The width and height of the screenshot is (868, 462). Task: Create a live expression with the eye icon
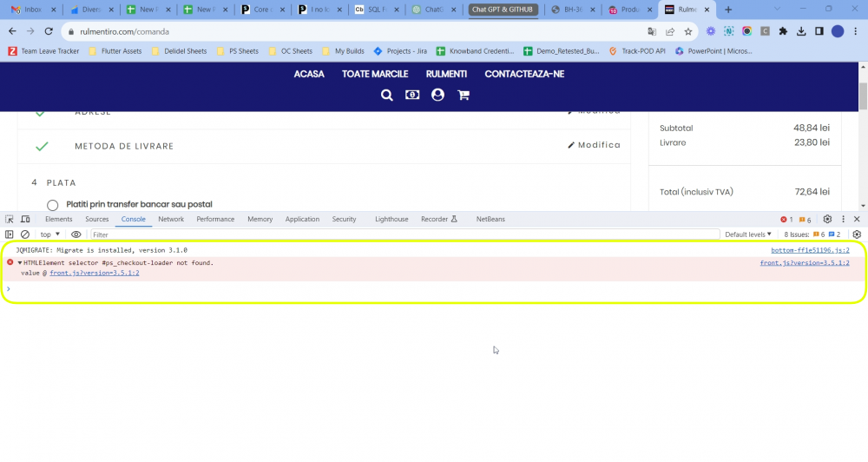coord(76,234)
